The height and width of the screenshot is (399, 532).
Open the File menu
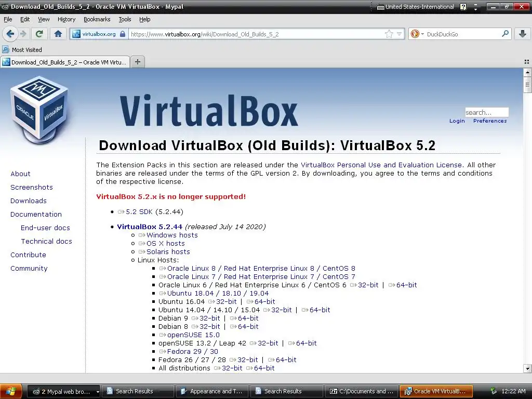tap(8, 19)
